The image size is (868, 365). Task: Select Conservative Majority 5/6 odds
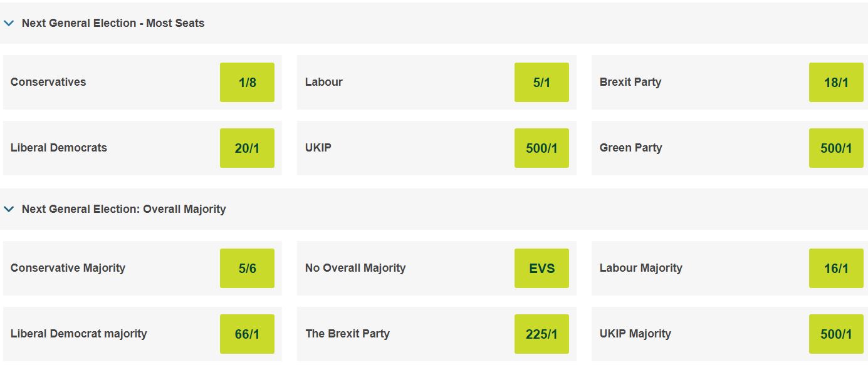click(247, 268)
